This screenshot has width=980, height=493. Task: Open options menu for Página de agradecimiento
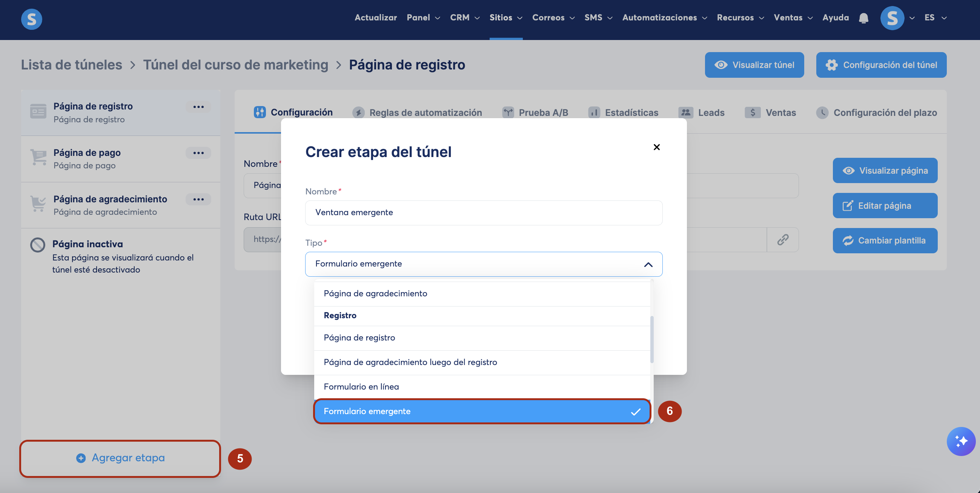pyautogui.click(x=198, y=199)
